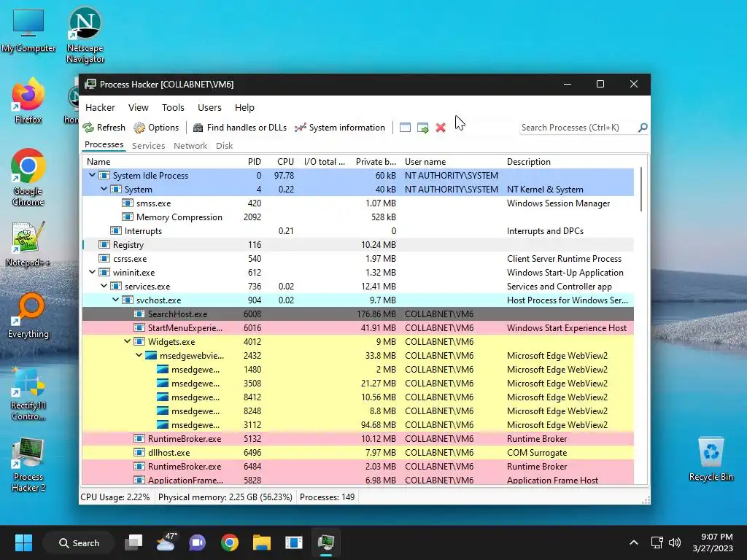Open the View menu
747x560 pixels.
(139, 108)
